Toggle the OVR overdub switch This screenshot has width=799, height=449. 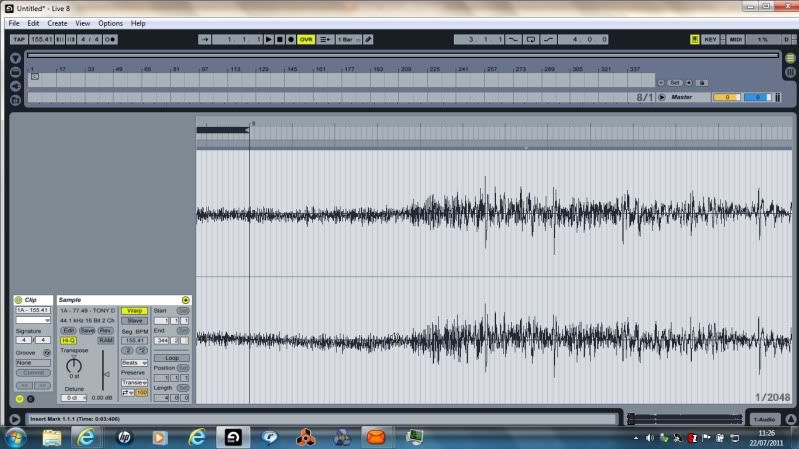click(x=306, y=39)
